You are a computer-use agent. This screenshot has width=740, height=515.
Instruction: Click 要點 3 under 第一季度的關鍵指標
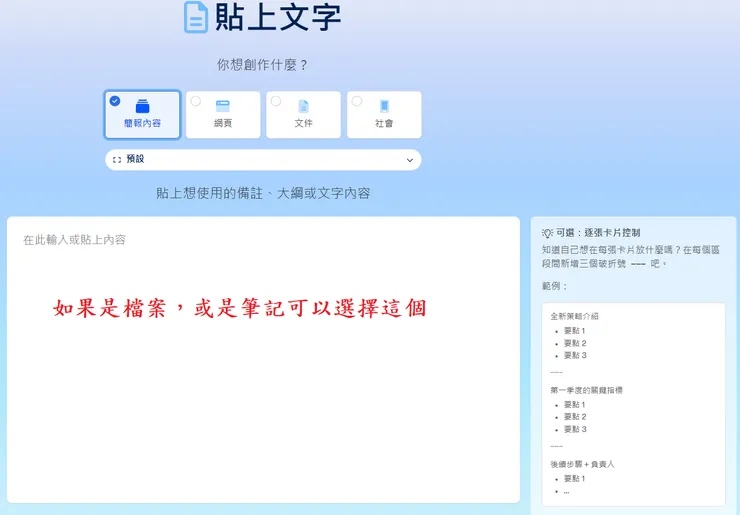click(575, 429)
